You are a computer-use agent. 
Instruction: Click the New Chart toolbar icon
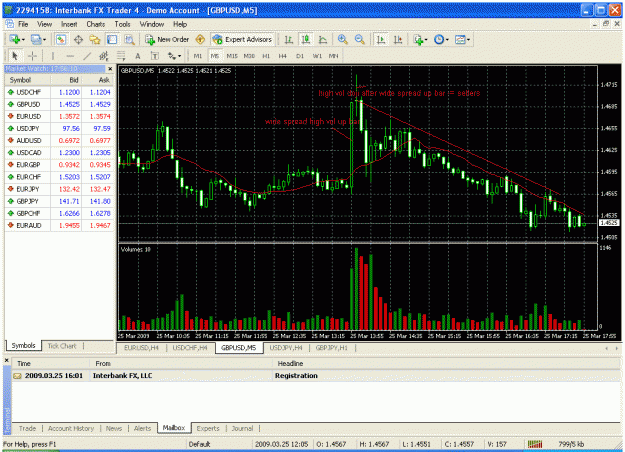16,39
